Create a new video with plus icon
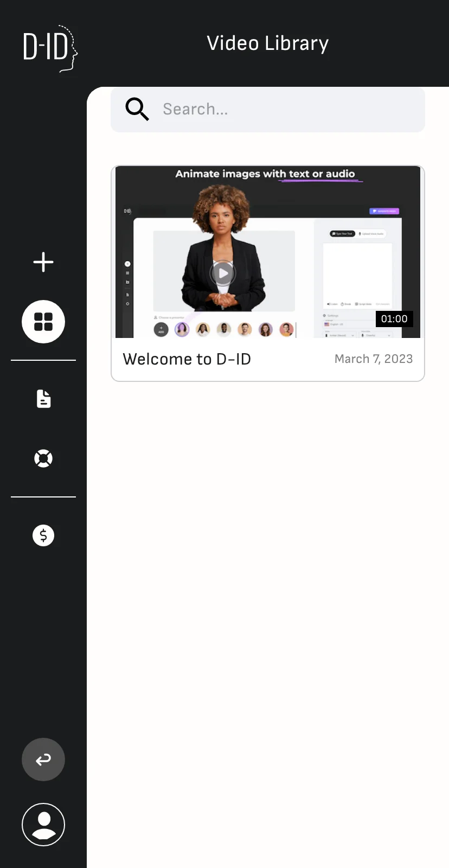This screenshot has height=868, width=449. click(x=43, y=262)
